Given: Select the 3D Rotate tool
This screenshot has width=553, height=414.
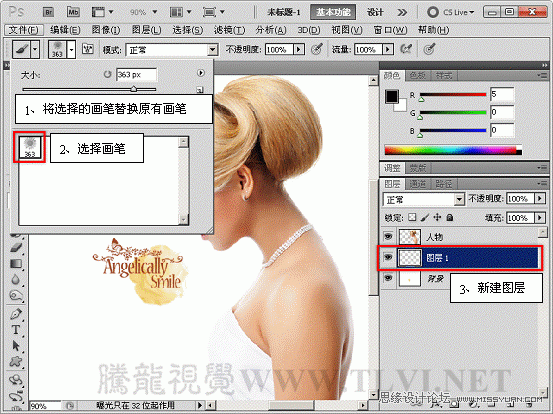Looking at the screenshot, I should tap(16, 380).
